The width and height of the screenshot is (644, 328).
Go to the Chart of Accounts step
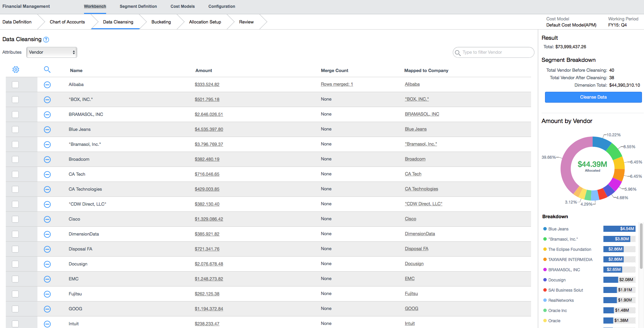[67, 22]
